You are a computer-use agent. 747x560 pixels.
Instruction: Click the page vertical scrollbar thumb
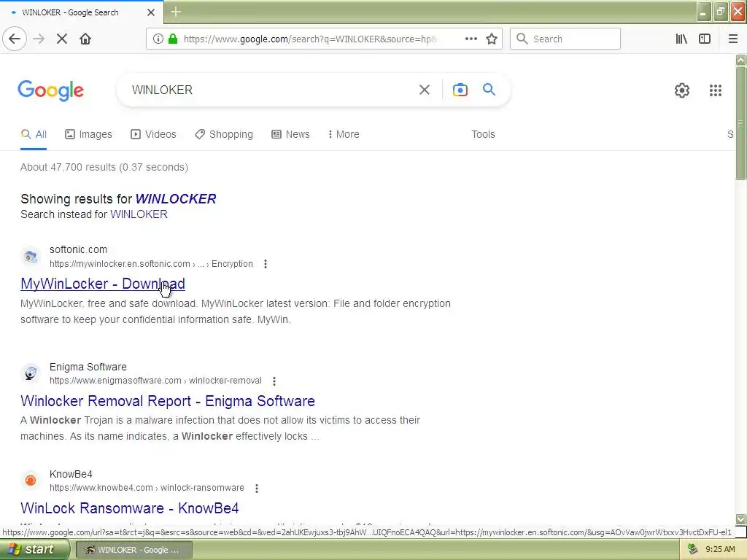(x=740, y=122)
